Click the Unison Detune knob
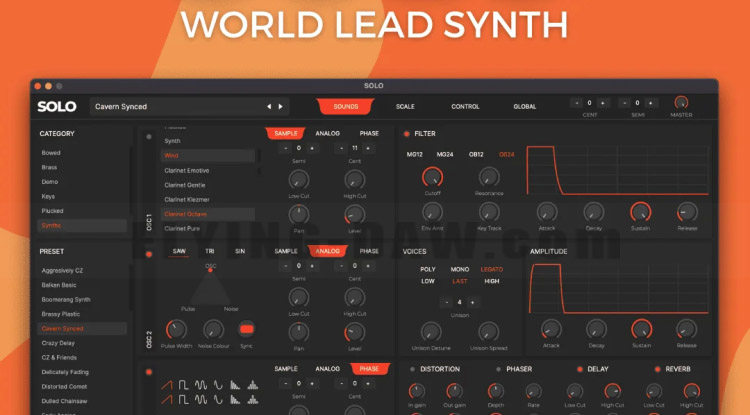750x415 pixels. tap(431, 332)
